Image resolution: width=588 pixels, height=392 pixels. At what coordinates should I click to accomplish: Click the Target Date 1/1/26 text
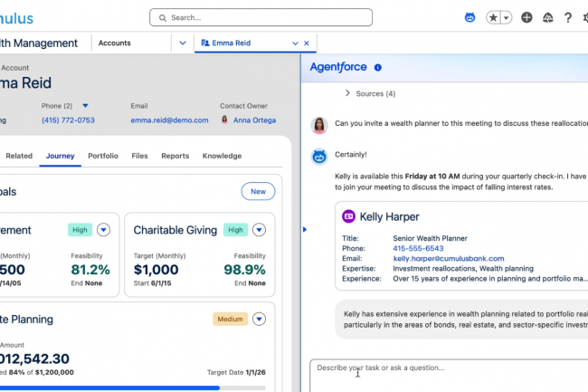pyautogui.click(x=236, y=372)
